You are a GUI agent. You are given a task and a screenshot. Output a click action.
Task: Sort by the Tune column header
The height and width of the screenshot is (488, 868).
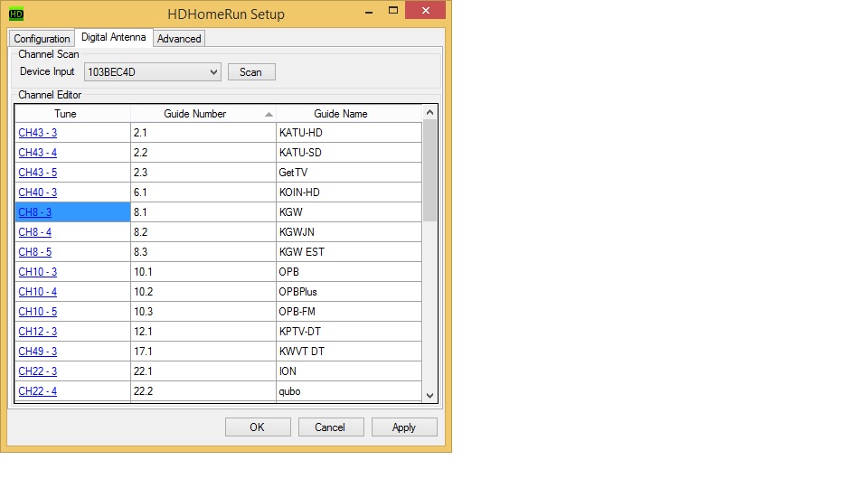tap(72, 114)
